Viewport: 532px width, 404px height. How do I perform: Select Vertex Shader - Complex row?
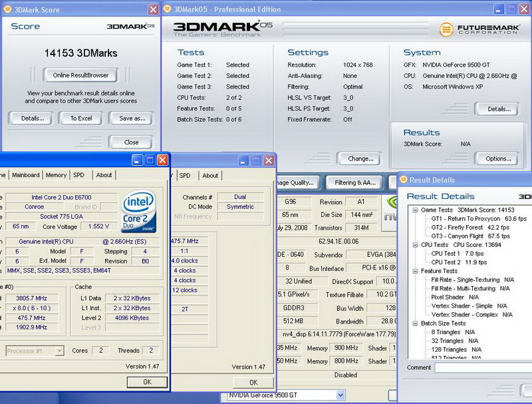click(x=471, y=315)
